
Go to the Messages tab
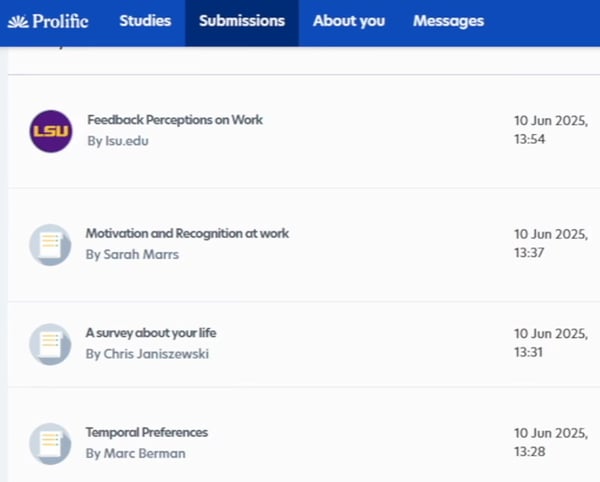(448, 21)
